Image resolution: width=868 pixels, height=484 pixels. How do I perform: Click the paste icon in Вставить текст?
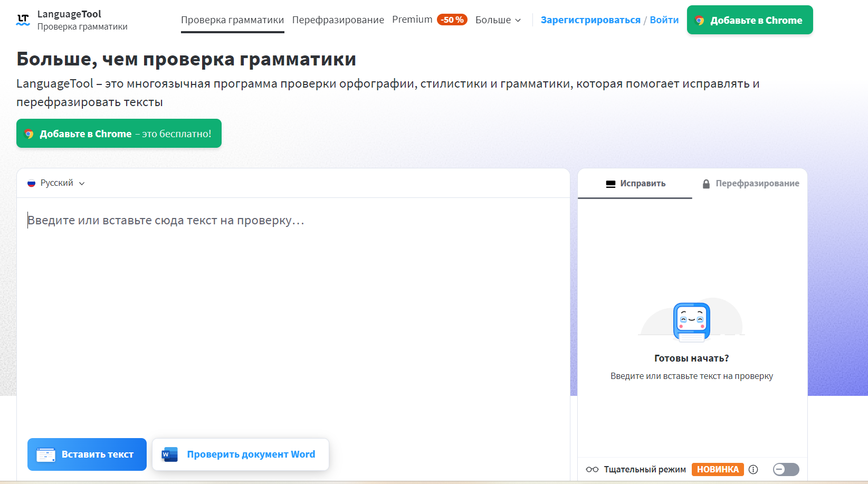(x=46, y=454)
